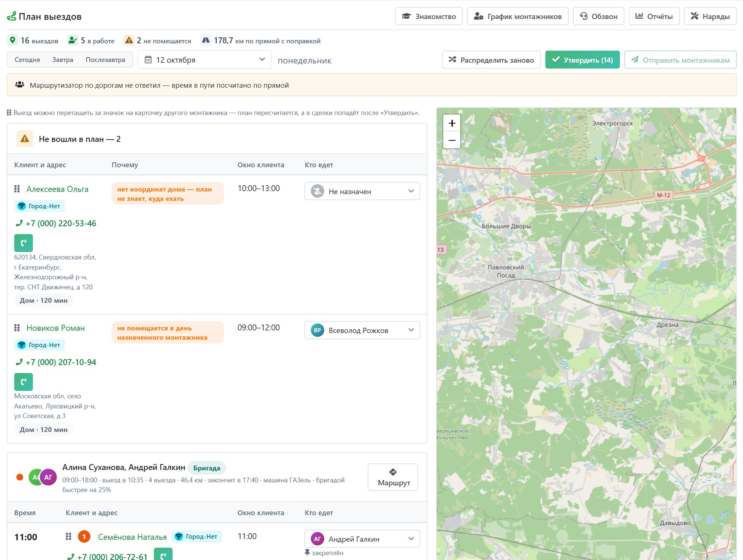The width and height of the screenshot is (743, 560).
Task: Open the Андрей Галкин installer dropdown
Action: (x=362, y=539)
